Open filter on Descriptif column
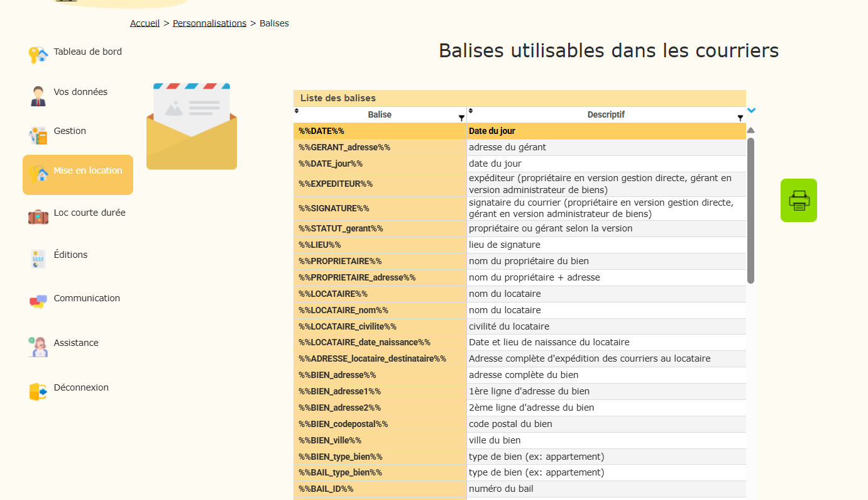This screenshot has width=868, height=500. click(x=740, y=118)
